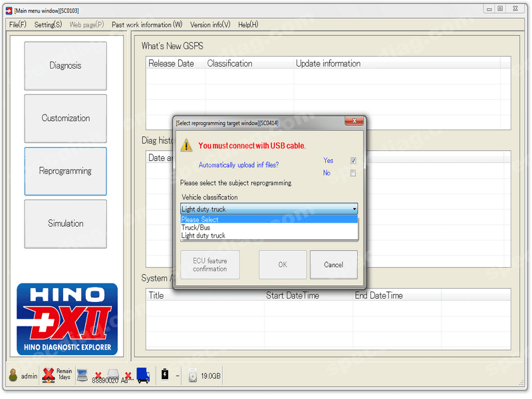Click the blue truck vehicle icon
Viewport: 532px width, 399px height.
point(143,375)
